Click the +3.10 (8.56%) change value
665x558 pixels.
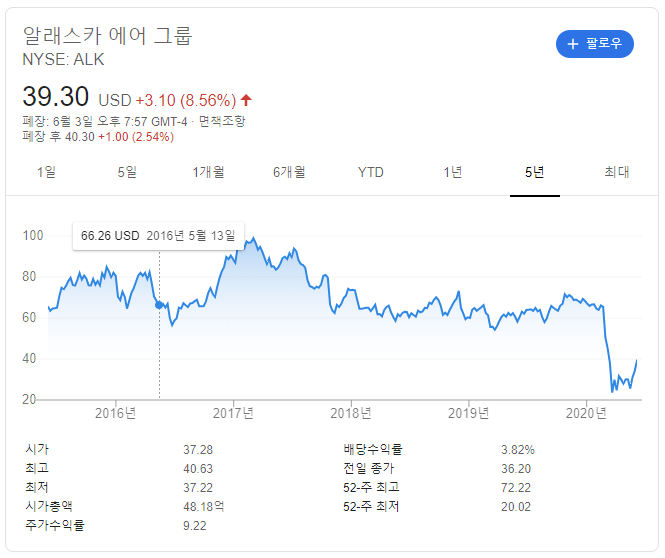click(186, 100)
